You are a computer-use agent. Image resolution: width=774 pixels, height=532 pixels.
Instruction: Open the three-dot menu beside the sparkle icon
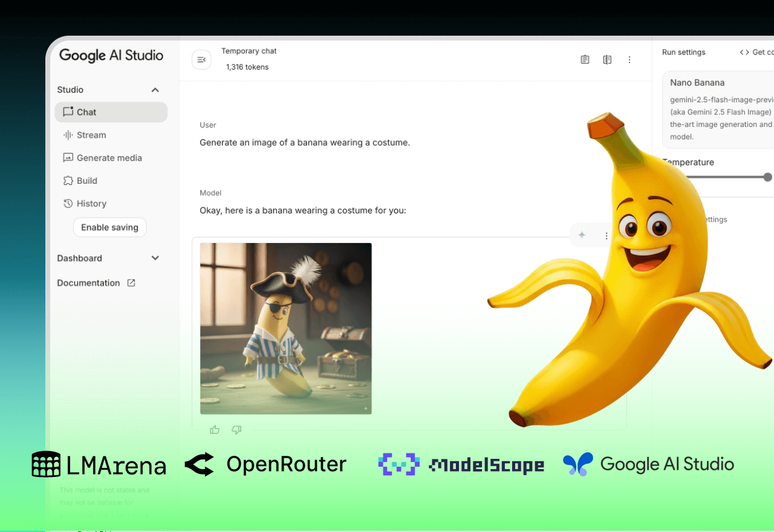(x=607, y=236)
